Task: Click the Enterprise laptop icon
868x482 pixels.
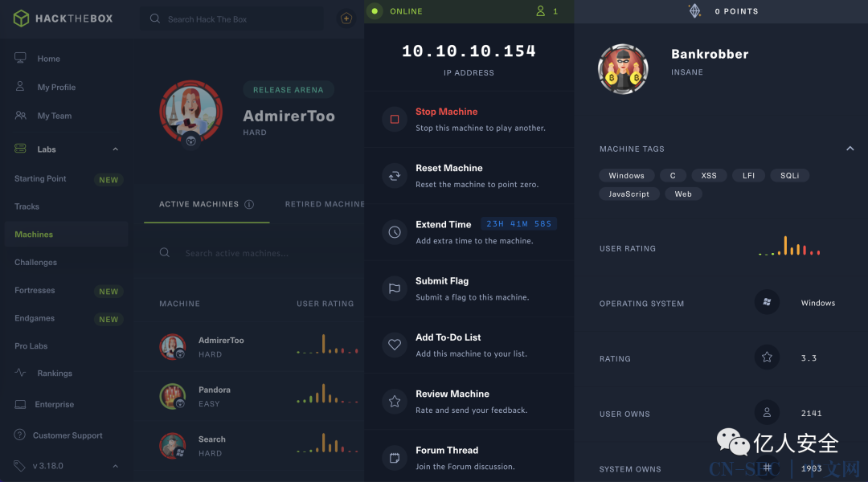Action: pos(20,405)
